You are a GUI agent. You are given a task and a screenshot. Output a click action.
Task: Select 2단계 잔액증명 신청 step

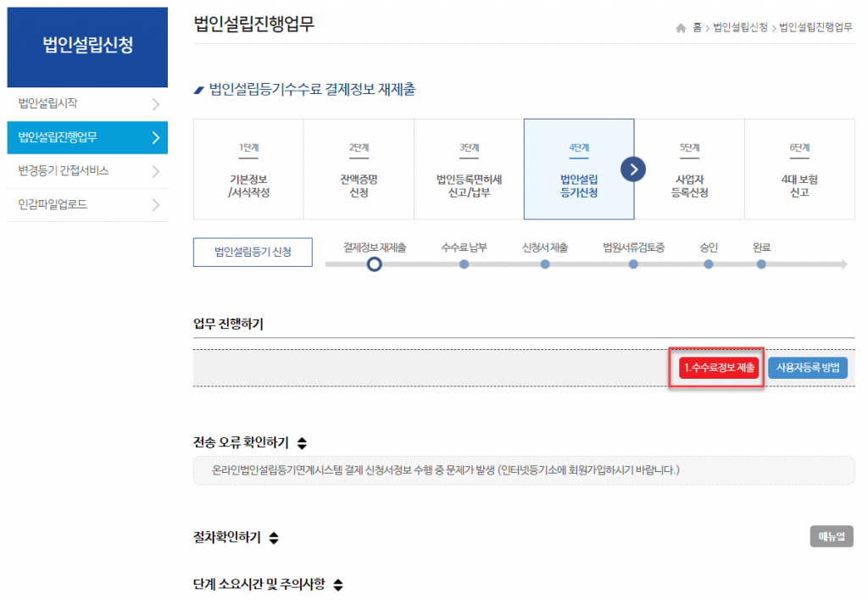point(359,169)
